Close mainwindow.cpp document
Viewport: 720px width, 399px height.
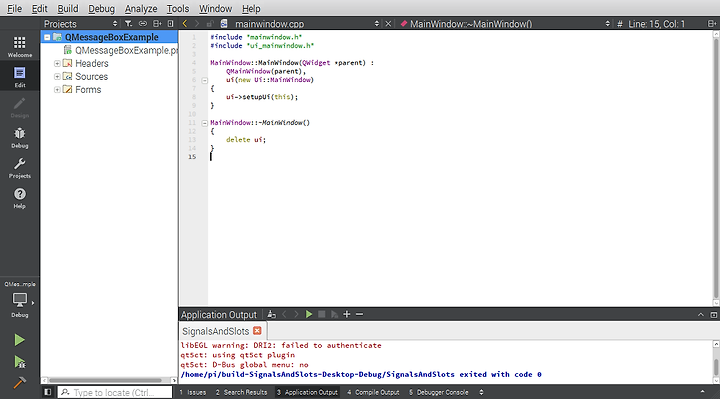pyautogui.click(x=388, y=23)
